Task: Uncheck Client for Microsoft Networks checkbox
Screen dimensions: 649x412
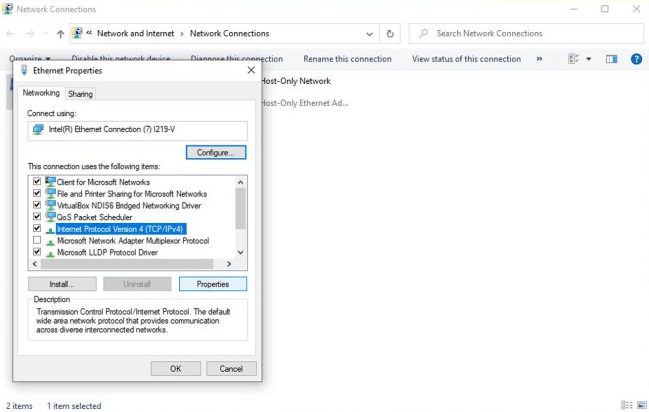Action: pyautogui.click(x=37, y=181)
